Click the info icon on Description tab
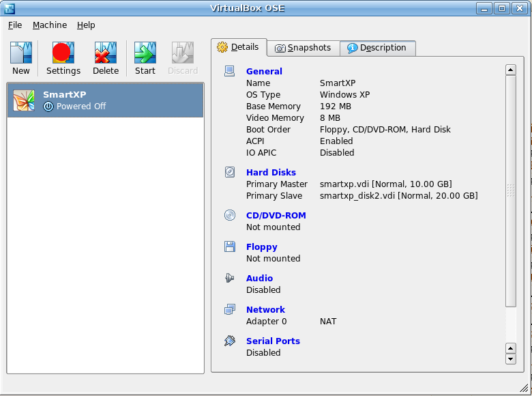Screen dimensions: 532x396 (x=352, y=48)
